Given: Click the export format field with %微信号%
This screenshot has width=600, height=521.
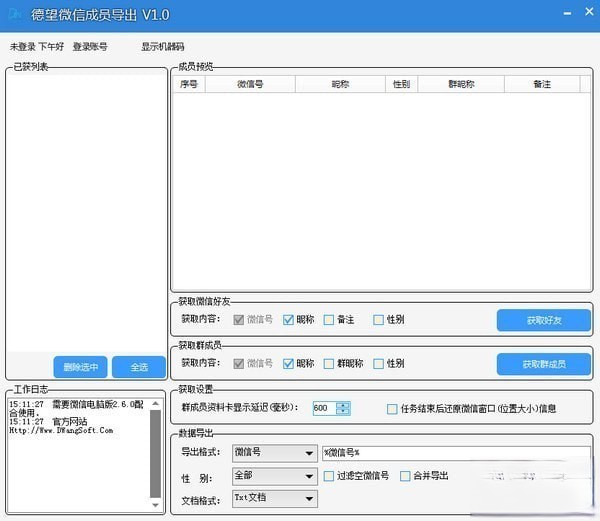Looking at the screenshot, I should [456, 453].
